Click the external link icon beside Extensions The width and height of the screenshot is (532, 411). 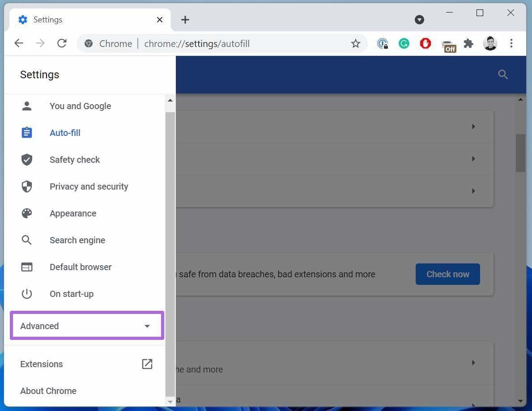coord(147,364)
